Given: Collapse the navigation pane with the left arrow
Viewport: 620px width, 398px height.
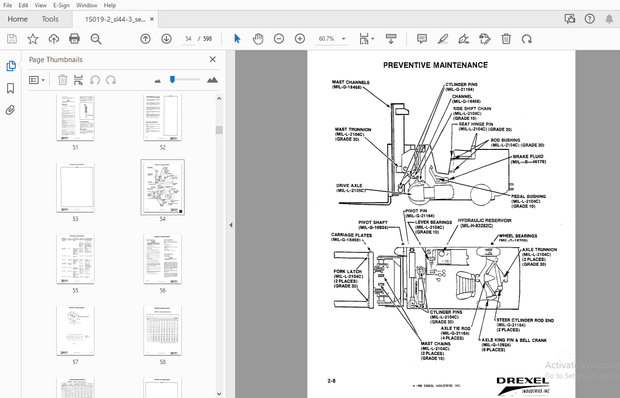Looking at the screenshot, I should pos(231,225).
